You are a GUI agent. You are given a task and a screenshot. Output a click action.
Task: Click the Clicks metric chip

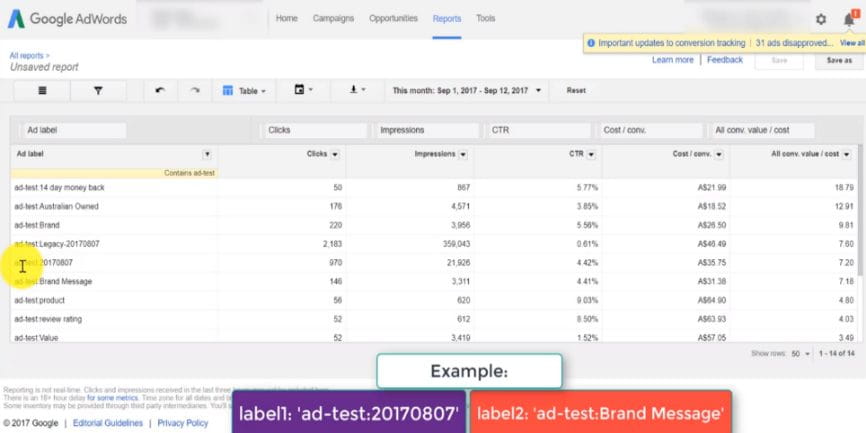pos(314,130)
